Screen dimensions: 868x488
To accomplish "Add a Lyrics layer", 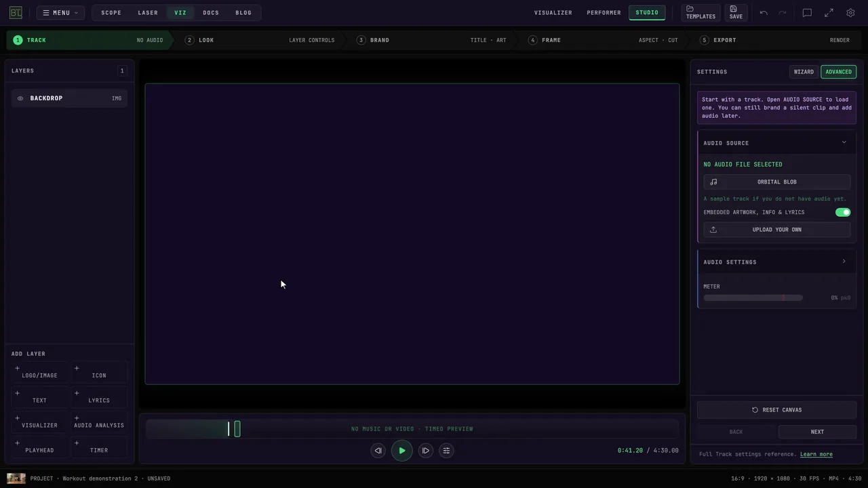I will point(99,397).
